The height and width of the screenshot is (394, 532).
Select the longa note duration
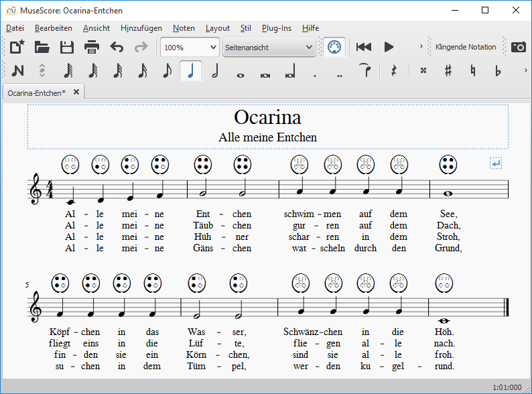pyautogui.click(x=290, y=70)
